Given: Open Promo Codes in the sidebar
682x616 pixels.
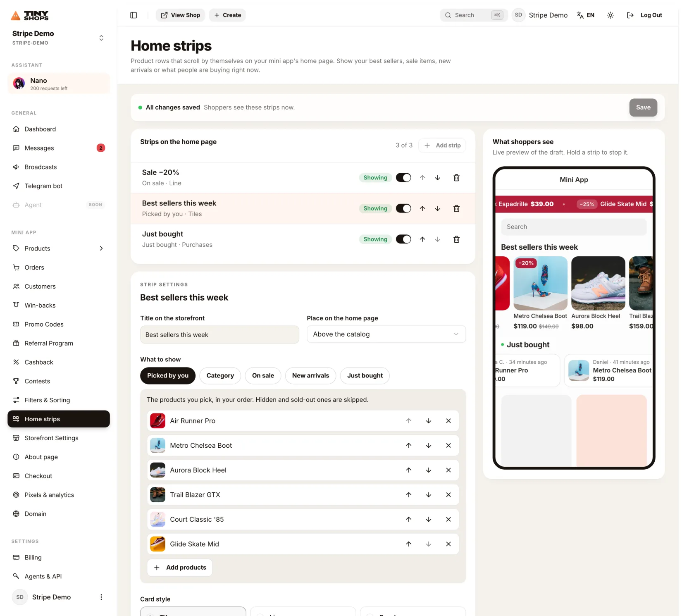Looking at the screenshot, I should coord(59,325).
